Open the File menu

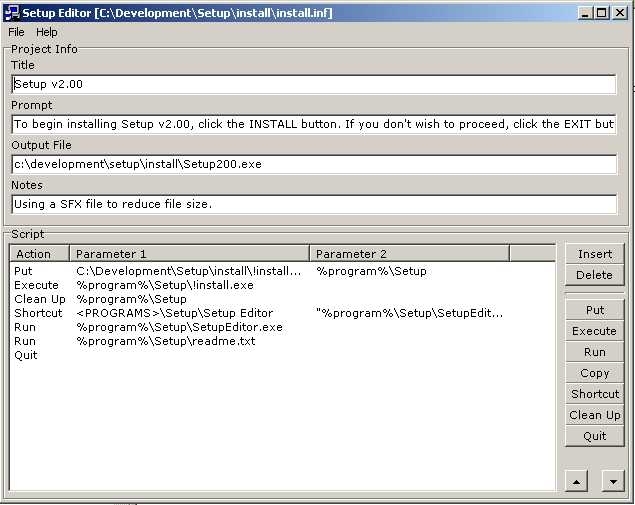(16, 32)
